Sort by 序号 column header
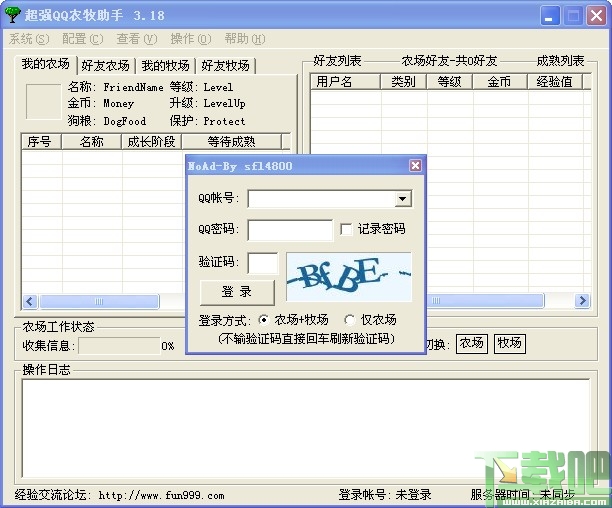Viewport: 612px width, 508px height. [x=41, y=142]
